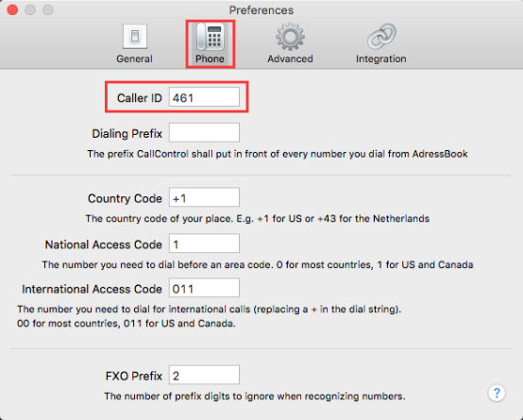The width and height of the screenshot is (523, 420).
Task: Switch to the General tab label
Action: pyautogui.click(x=134, y=59)
